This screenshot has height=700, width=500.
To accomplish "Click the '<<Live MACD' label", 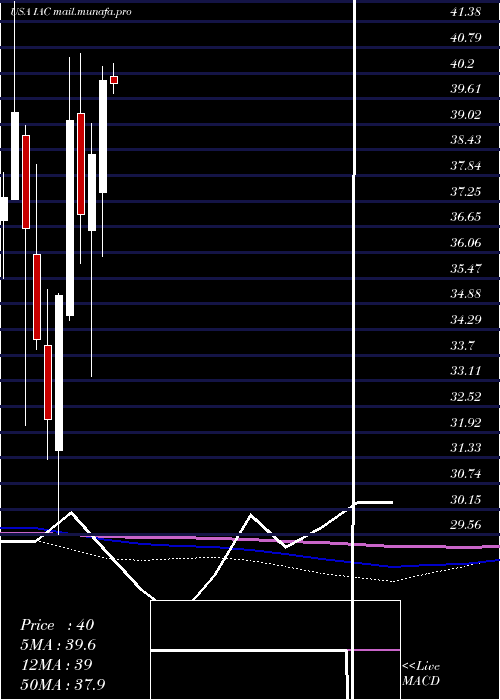I will [421, 674].
